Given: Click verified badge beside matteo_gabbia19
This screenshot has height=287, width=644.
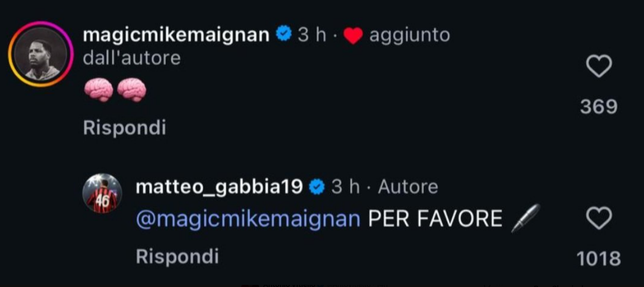Looking at the screenshot, I should pos(317,187).
